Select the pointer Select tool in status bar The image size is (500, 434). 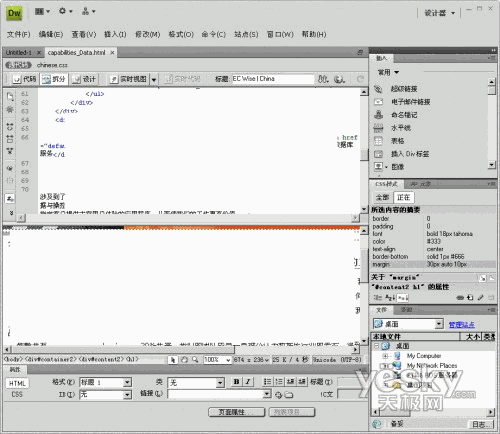[x=173, y=360]
